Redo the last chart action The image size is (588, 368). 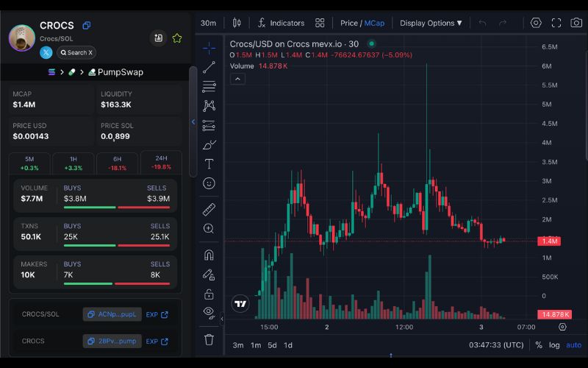(503, 24)
